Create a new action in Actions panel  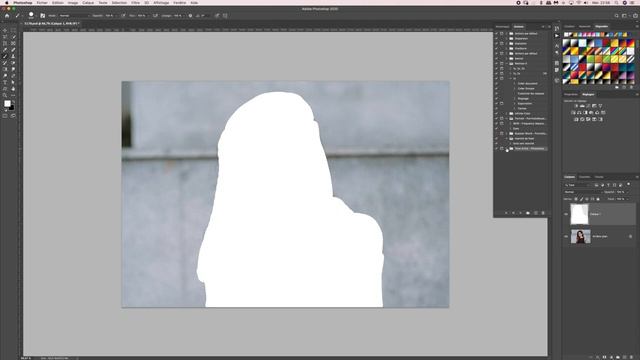pyautogui.click(x=536, y=213)
